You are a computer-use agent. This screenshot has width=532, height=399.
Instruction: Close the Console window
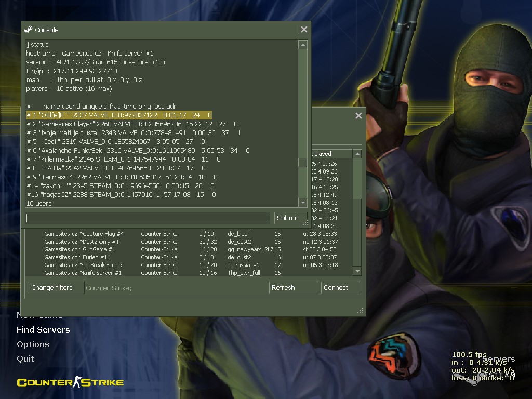point(303,30)
